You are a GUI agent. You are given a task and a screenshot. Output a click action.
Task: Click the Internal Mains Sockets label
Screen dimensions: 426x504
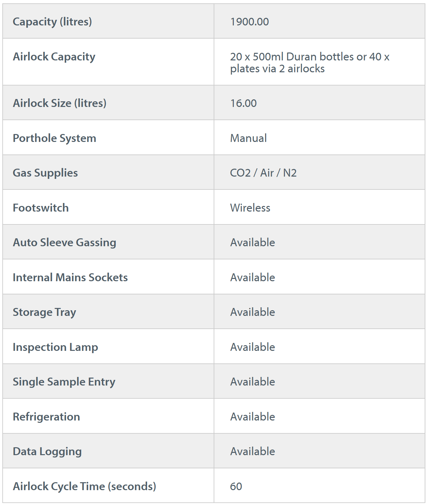[70, 278]
